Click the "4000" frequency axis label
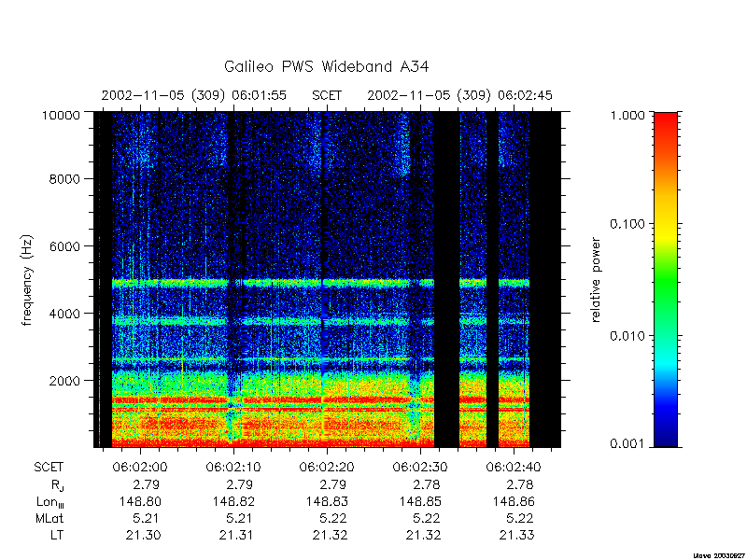 (64, 314)
